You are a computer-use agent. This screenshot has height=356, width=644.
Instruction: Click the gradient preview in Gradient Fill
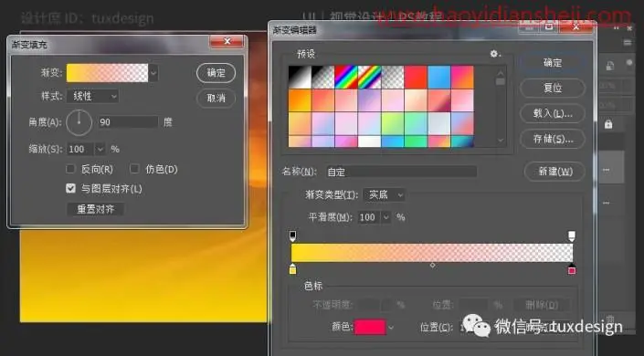107,73
